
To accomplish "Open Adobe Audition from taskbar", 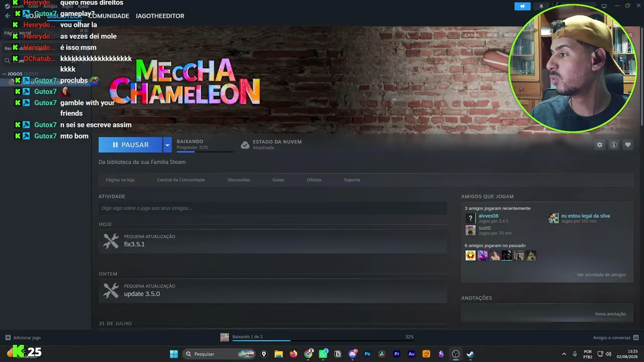I will [412, 354].
